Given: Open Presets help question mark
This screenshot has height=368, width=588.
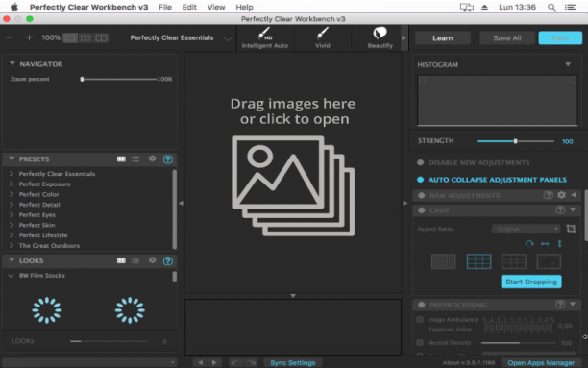Looking at the screenshot, I should 168,159.
